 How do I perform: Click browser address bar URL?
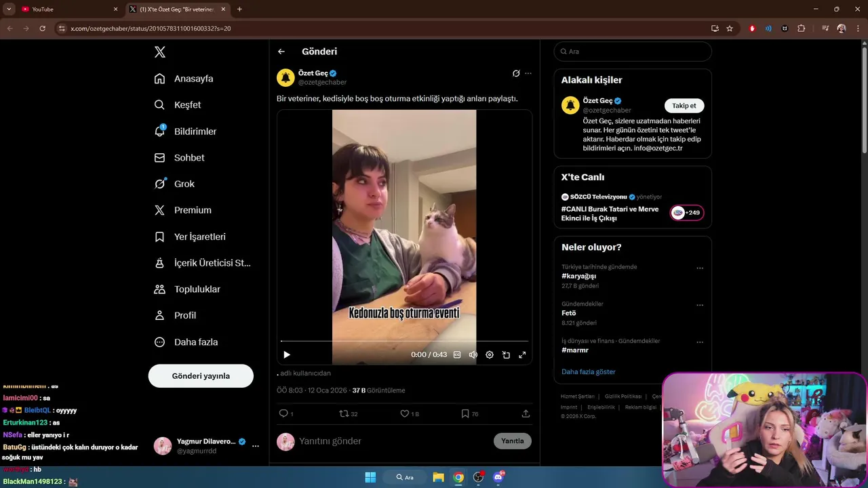point(151,28)
